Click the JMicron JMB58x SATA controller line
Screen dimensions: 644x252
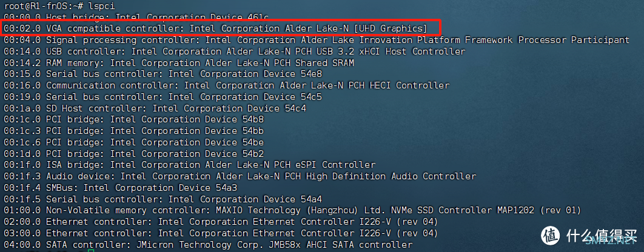pos(208,245)
